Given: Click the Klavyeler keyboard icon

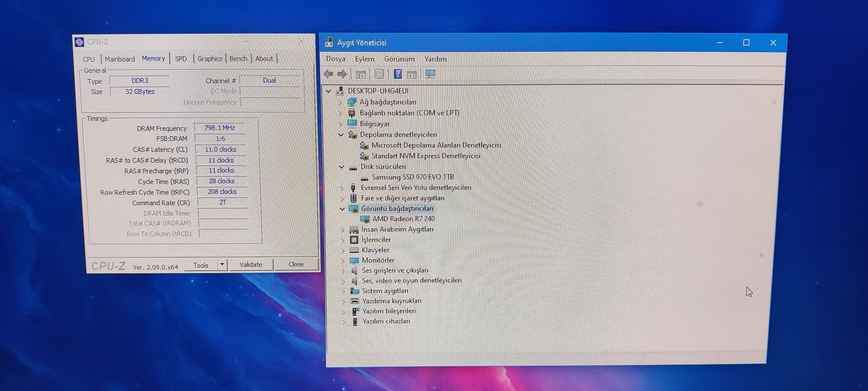Looking at the screenshot, I should (x=354, y=250).
